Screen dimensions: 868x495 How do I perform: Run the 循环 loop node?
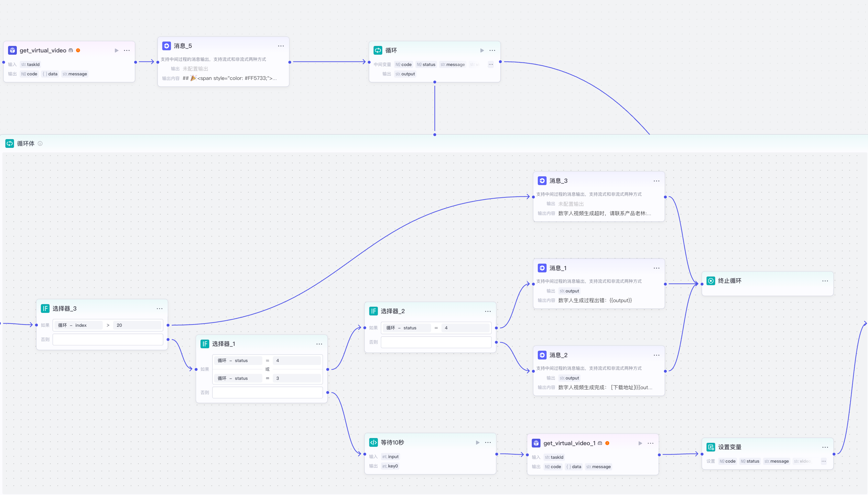click(482, 50)
